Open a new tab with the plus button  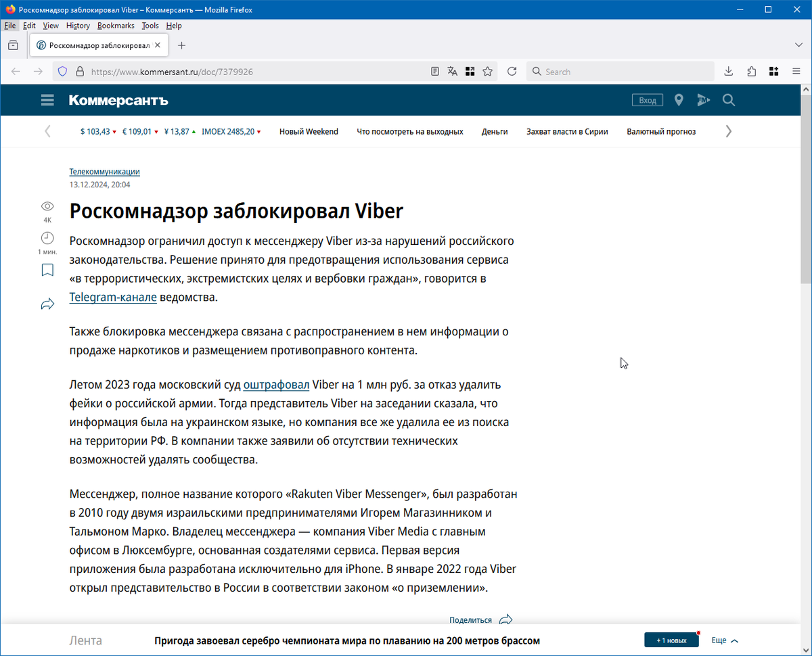pos(181,45)
